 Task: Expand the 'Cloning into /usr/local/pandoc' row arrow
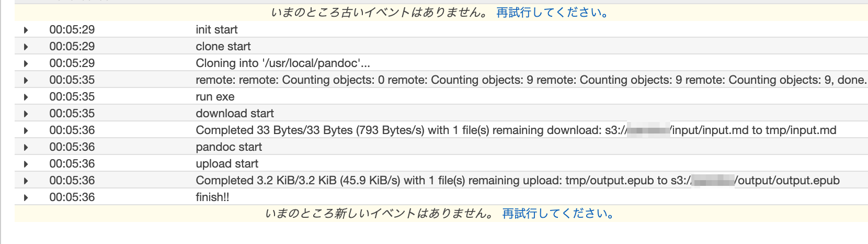pyautogui.click(x=26, y=63)
